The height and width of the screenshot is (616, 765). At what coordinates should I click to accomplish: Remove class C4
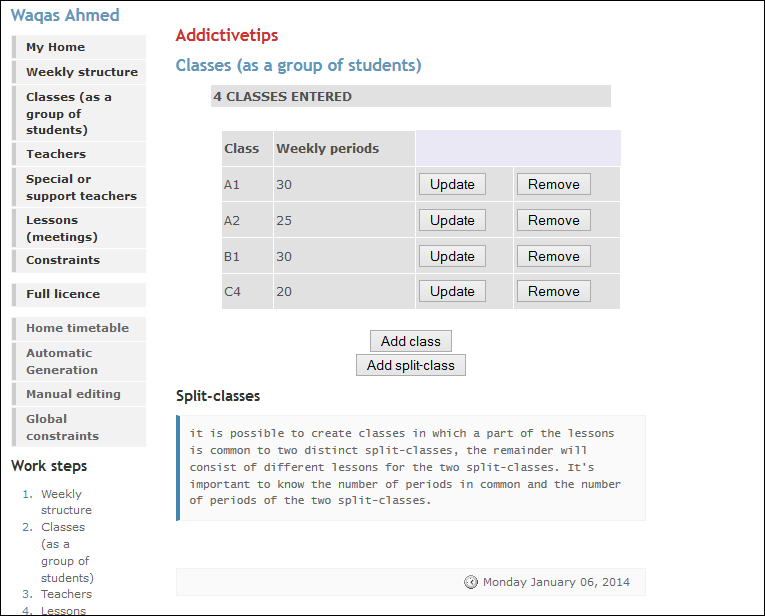(554, 291)
